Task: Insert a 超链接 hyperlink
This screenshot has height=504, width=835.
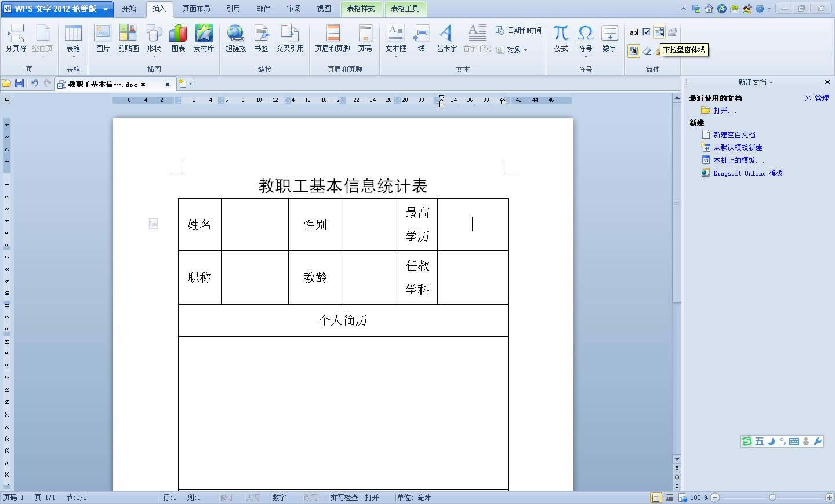Action: (235, 39)
